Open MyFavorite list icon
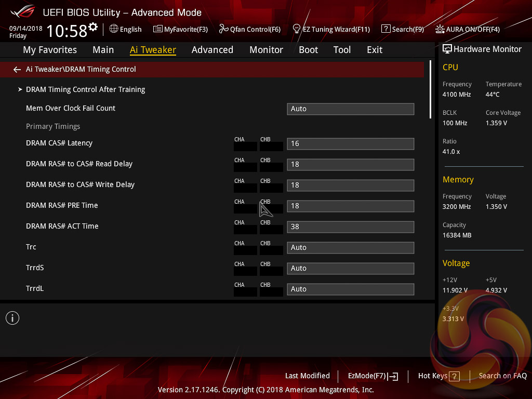 158,29
